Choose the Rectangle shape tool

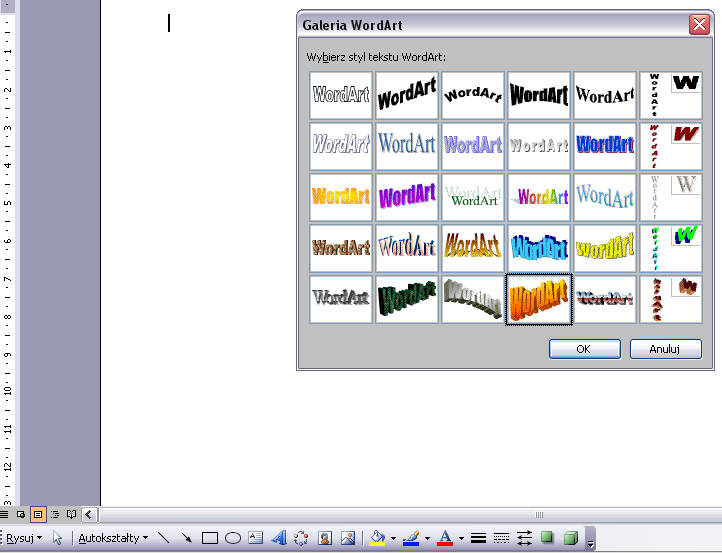(x=210, y=538)
